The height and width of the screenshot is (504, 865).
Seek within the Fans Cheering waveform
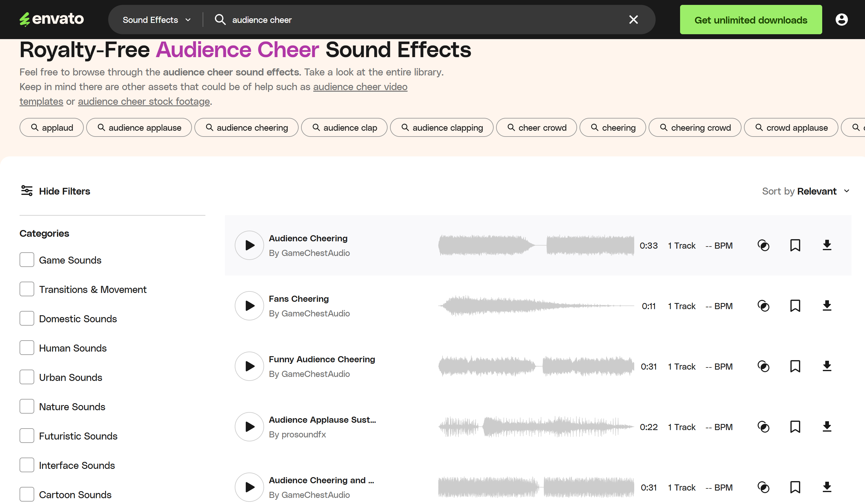pyautogui.click(x=536, y=306)
